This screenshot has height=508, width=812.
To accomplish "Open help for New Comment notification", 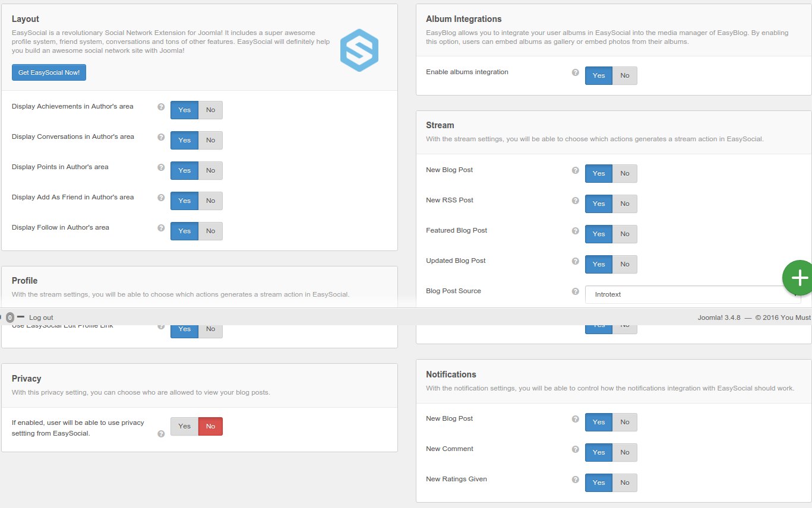I will pyautogui.click(x=575, y=449).
